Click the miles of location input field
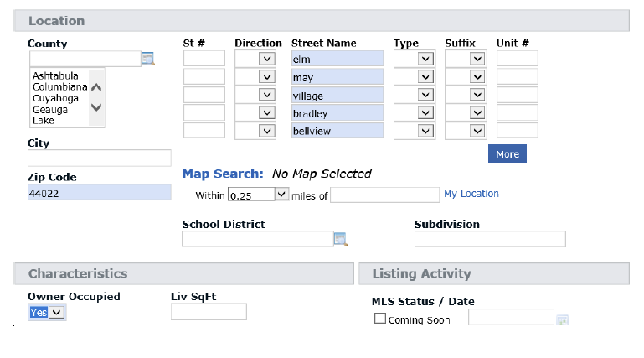Image resolution: width=644 pixels, height=358 pixels. pyautogui.click(x=384, y=195)
